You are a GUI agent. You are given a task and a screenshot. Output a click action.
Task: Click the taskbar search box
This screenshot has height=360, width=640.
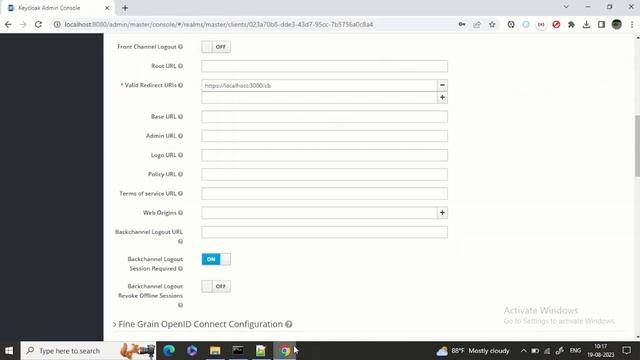pos(88,351)
